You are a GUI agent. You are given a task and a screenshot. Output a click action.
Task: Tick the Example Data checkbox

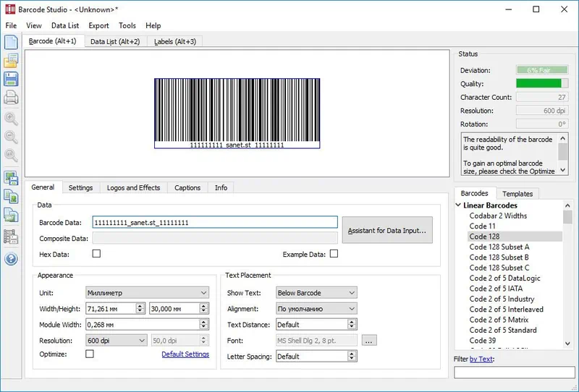click(x=334, y=254)
